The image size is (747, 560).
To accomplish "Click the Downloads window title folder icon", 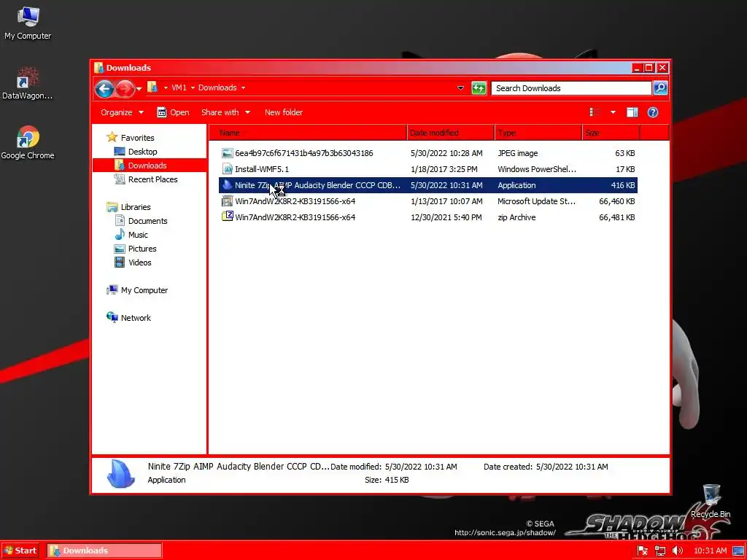I will [x=99, y=68].
